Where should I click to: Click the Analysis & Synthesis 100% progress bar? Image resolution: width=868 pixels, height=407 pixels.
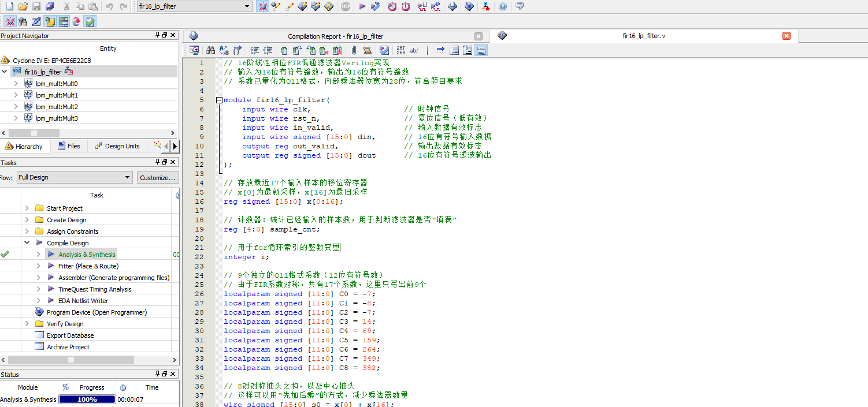(87, 399)
